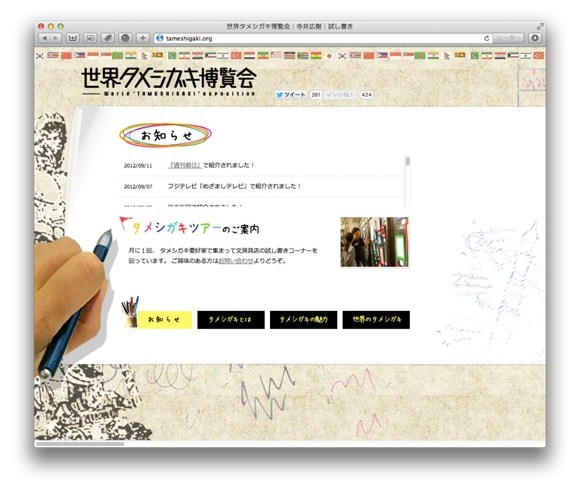Click the tweet count 261
This screenshot has height=484, width=580.
click(x=316, y=95)
